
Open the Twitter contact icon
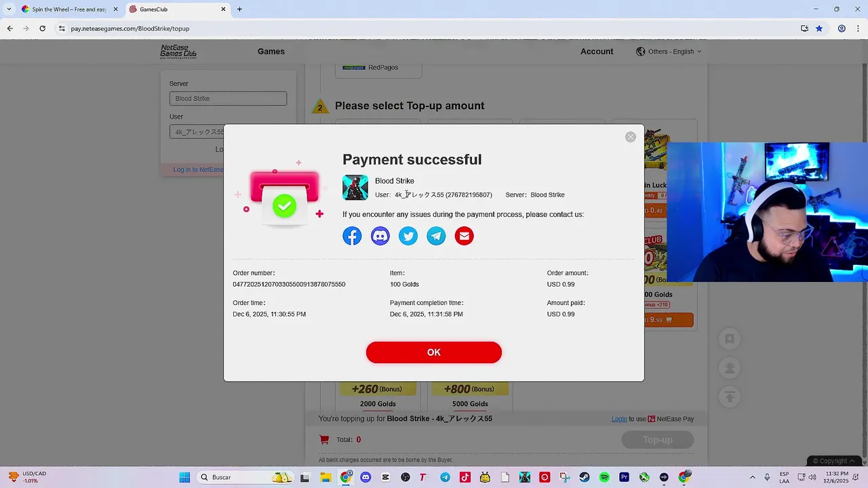pyautogui.click(x=408, y=236)
